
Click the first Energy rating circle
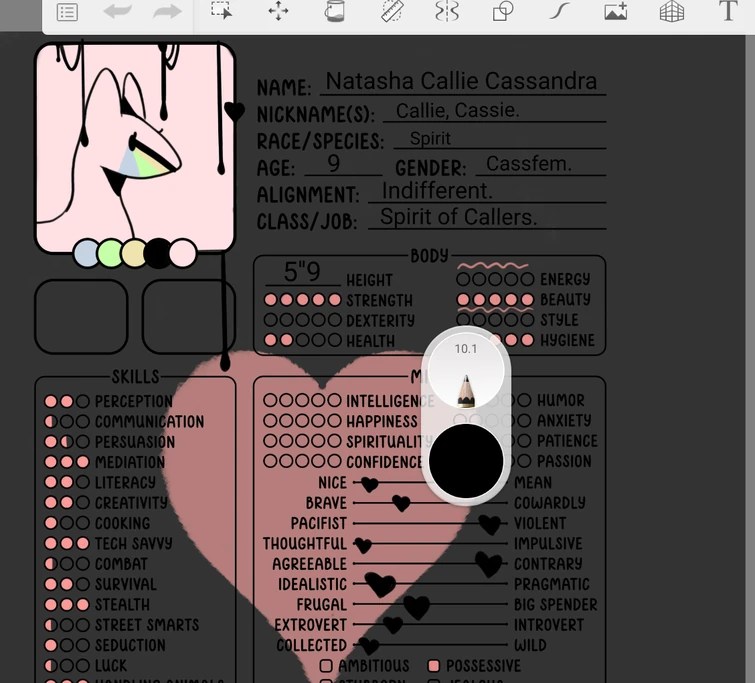pyautogui.click(x=463, y=279)
